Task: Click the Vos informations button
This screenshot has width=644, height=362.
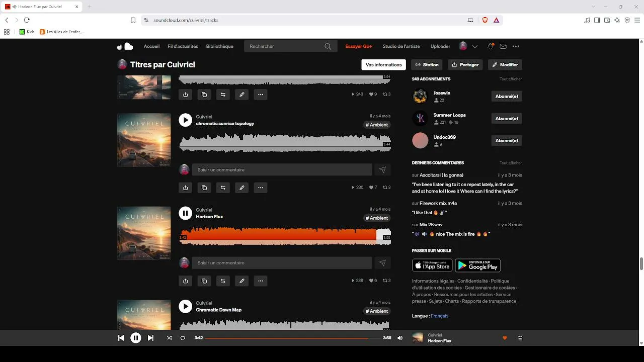Action: tap(384, 65)
